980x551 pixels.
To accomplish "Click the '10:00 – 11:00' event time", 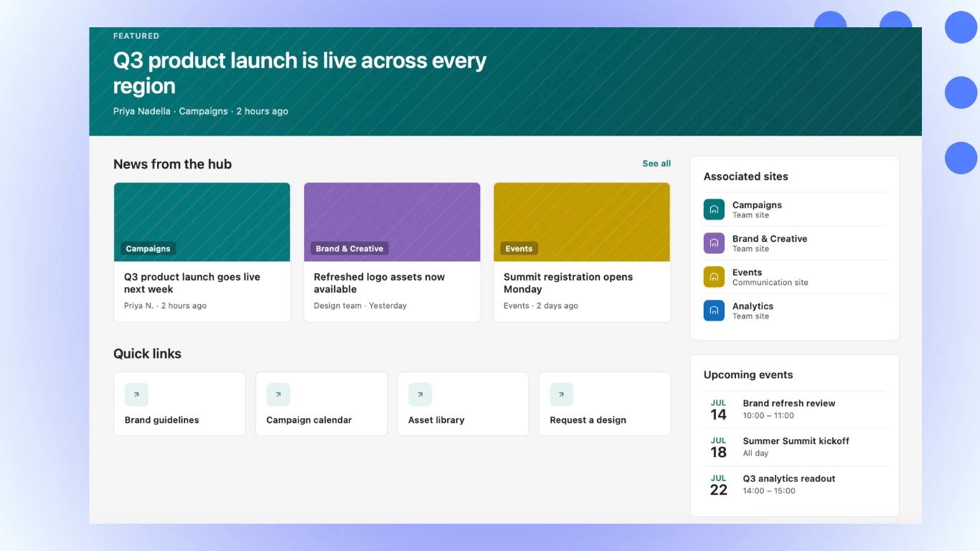I will coord(768,415).
